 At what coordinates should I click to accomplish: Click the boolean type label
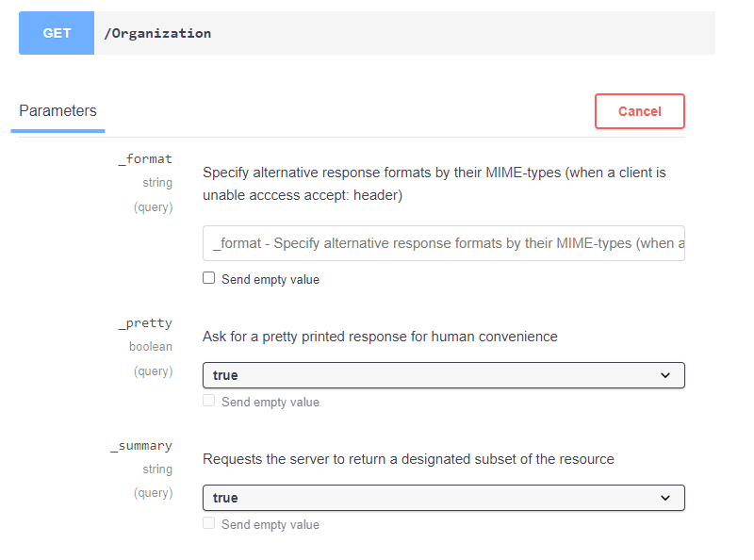[151, 346]
